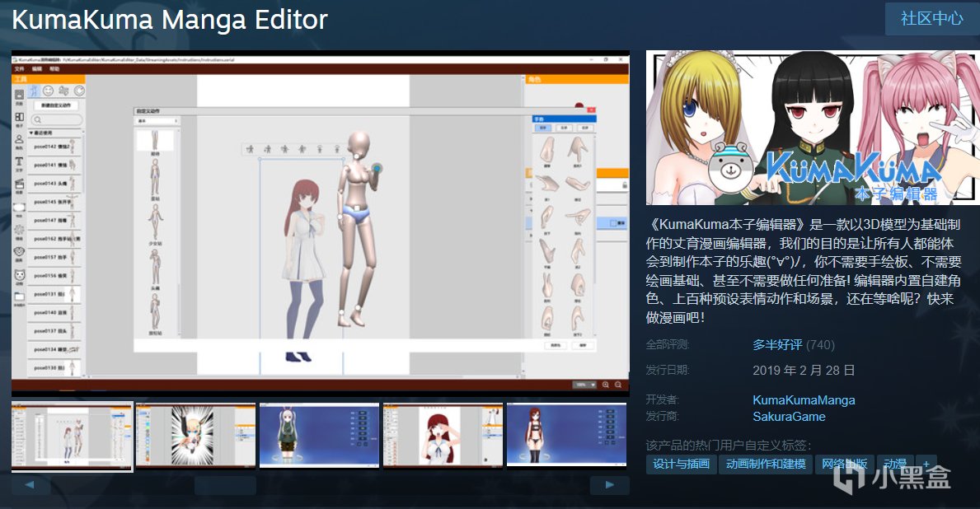
Task: Click the 发行商 label
Action: click(x=663, y=417)
